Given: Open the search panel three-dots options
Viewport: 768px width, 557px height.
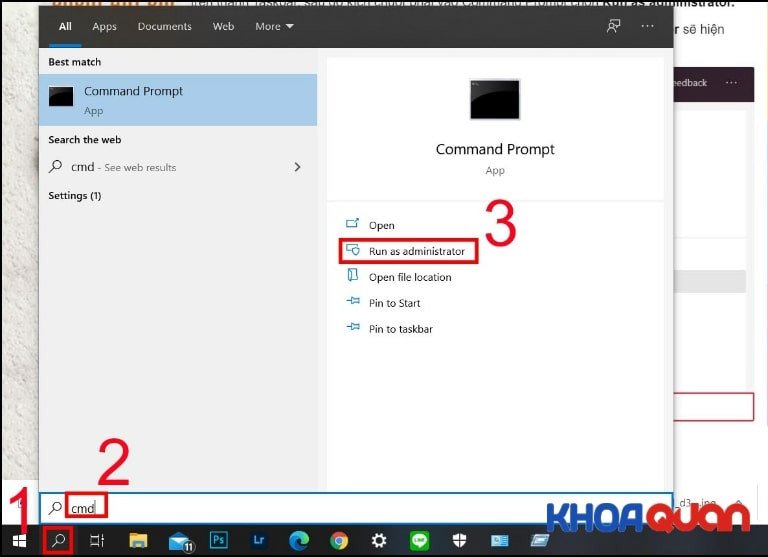Looking at the screenshot, I should click(648, 26).
